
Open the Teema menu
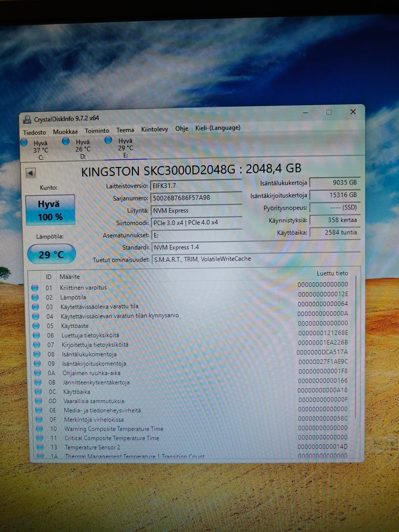pyautogui.click(x=125, y=130)
